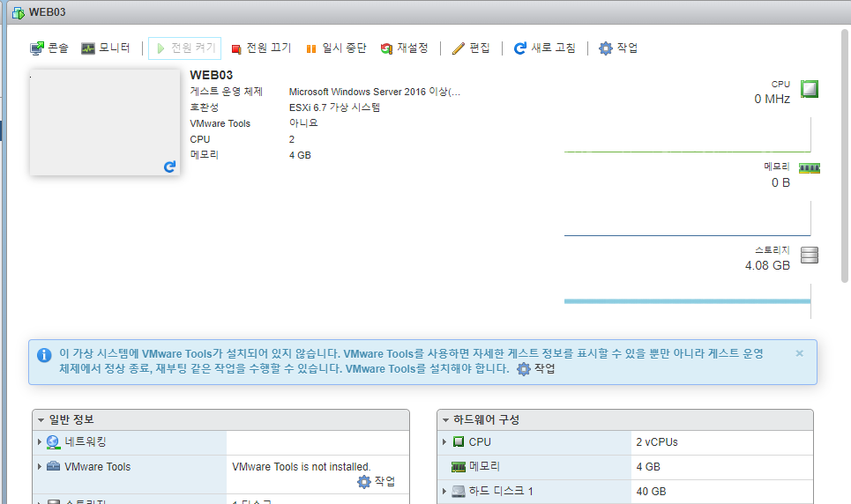Screen dimensions: 851x504
Task: Click the '40 GB' hard disk value
Action: (651, 492)
